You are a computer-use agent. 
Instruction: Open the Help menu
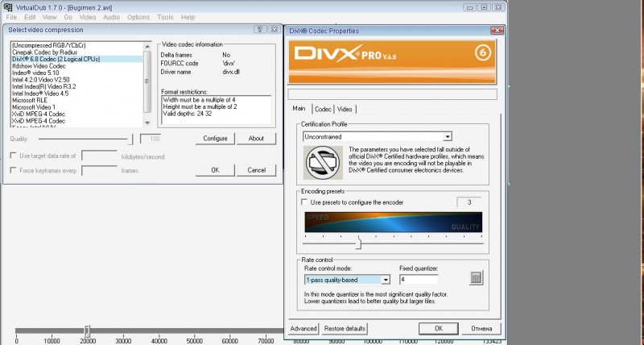point(188,17)
